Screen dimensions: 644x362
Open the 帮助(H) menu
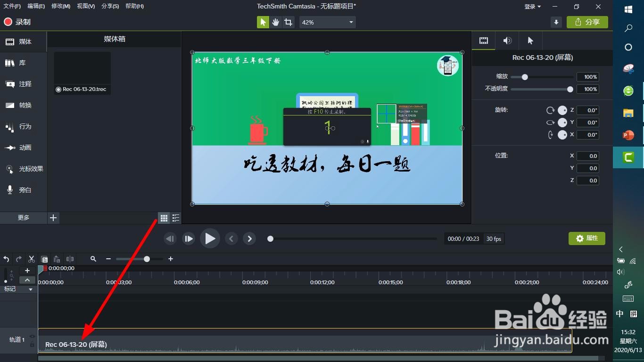coord(135,6)
